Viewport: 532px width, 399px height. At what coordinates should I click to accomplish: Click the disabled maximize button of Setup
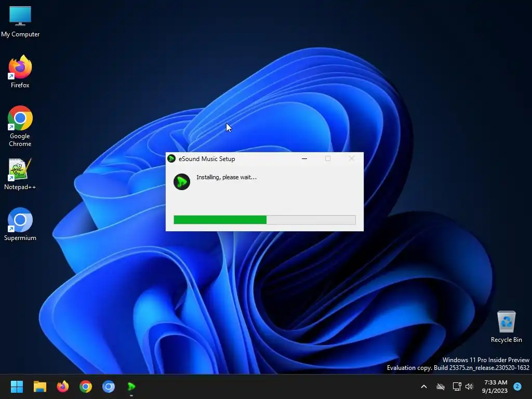[x=328, y=158]
